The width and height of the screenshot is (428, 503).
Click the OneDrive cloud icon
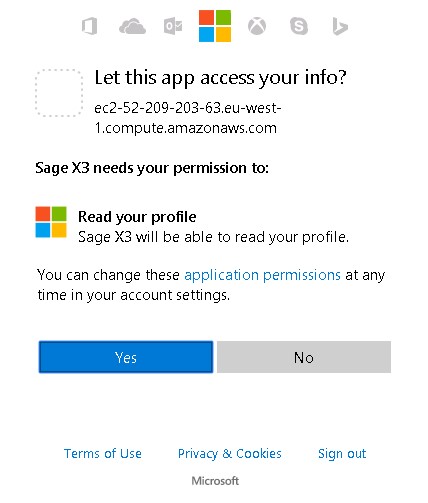pyautogui.click(x=132, y=26)
